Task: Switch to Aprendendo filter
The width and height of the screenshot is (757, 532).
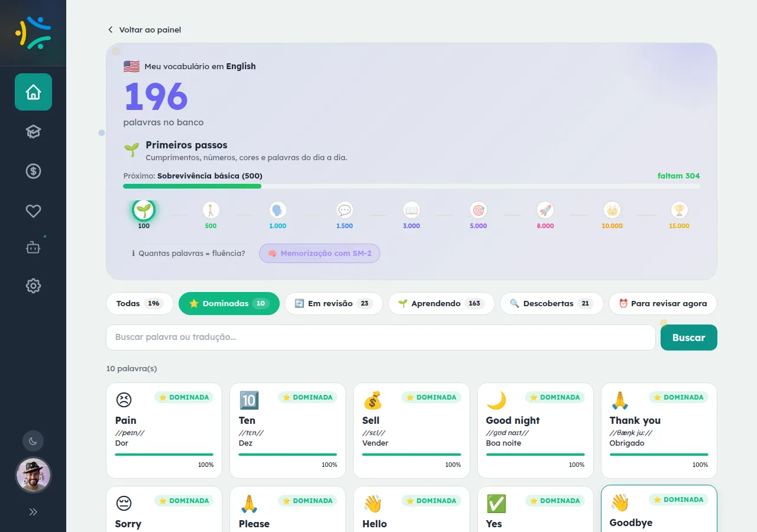Action: coord(441,303)
